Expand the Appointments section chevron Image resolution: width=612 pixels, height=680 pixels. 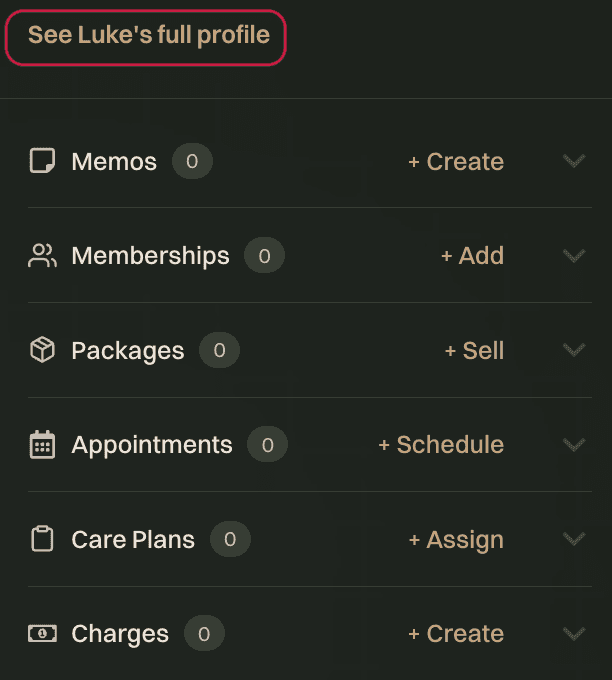pyautogui.click(x=574, y=445)
